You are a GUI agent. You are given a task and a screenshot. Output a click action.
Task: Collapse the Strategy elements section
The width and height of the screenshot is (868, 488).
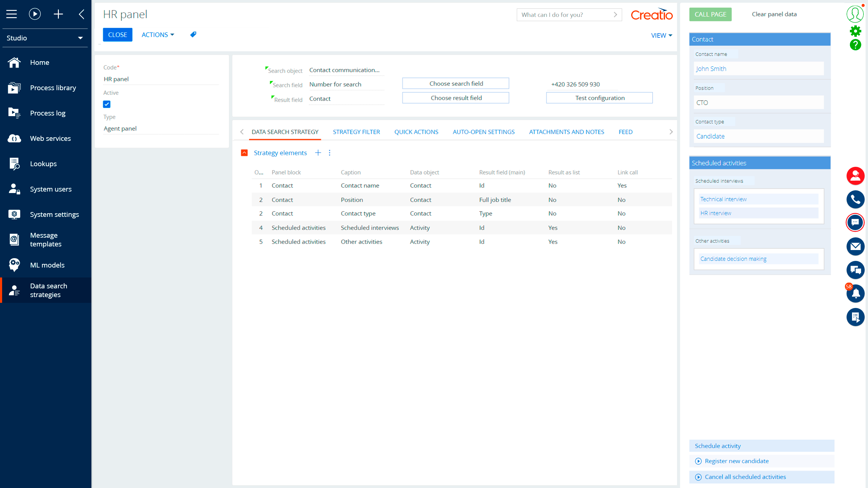pyautogui.click(x=244, y=153)
